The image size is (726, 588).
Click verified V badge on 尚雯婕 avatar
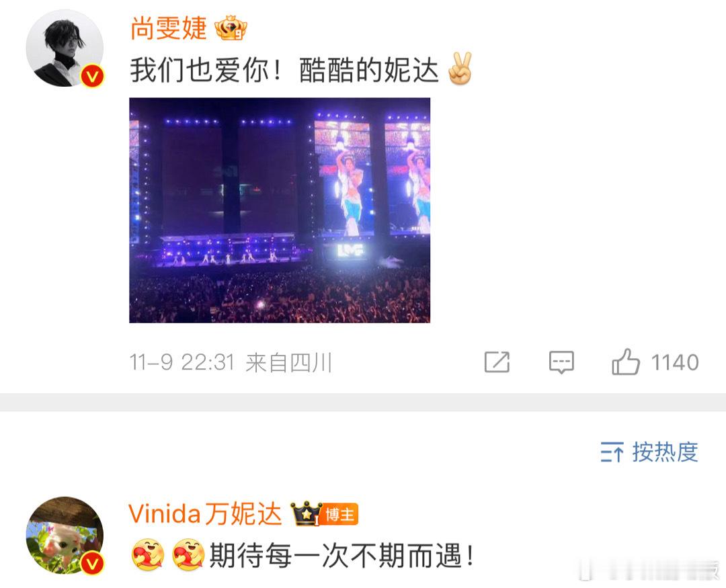coord(93,77)
